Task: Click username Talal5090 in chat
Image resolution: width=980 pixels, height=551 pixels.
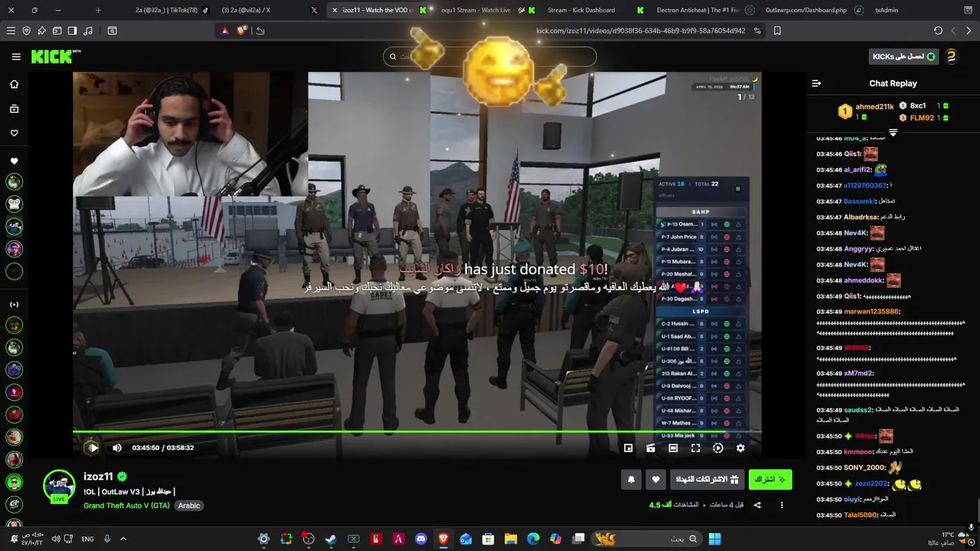Action: coord(861,515)
